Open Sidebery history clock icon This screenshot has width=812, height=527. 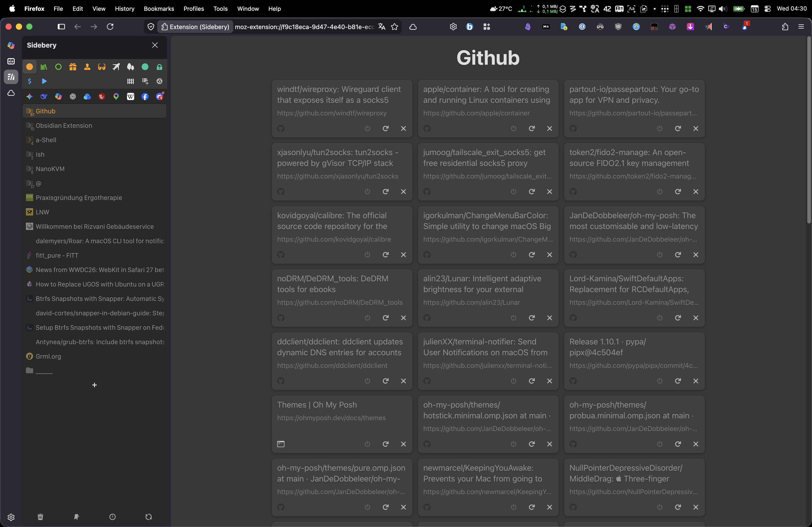[x=112, y=517]
